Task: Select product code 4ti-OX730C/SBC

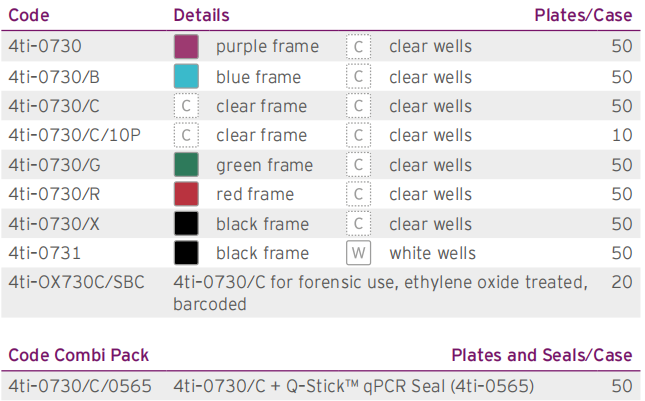Action: [x=76, y=283]
